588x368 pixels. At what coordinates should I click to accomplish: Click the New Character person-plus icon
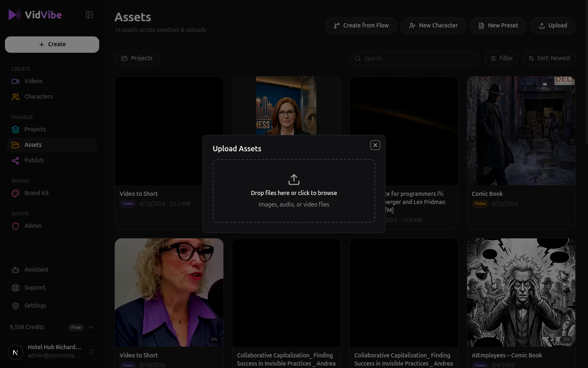point(412,26)
